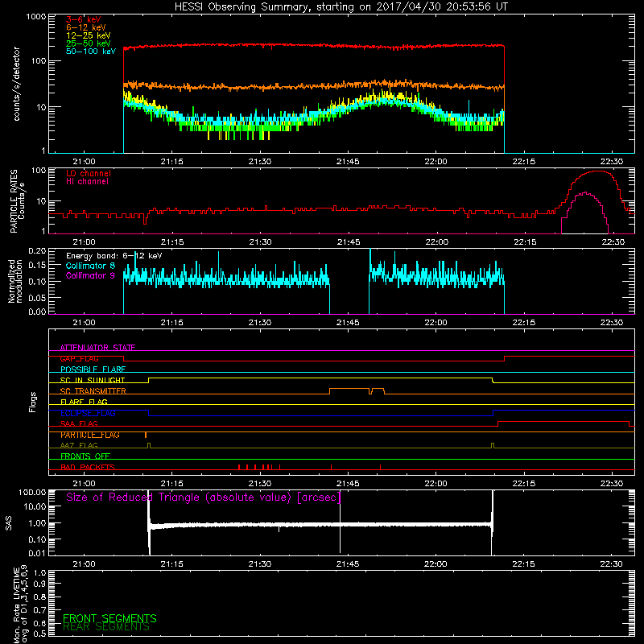Screen dimensions: 644x644
Task: Click the 'AAZ_FLAG' flag label
Action: point(79,446)
